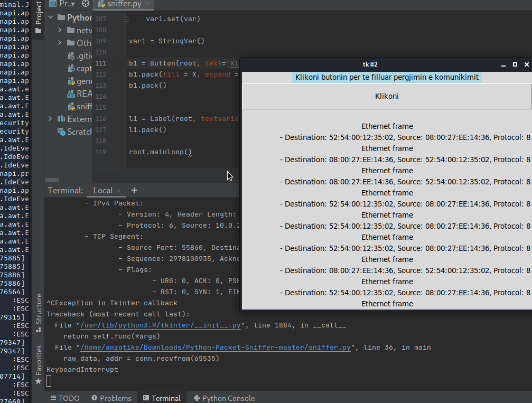Click line number 111 in gutter
Viewport: 532px width, 403px height.
(100, 63)
